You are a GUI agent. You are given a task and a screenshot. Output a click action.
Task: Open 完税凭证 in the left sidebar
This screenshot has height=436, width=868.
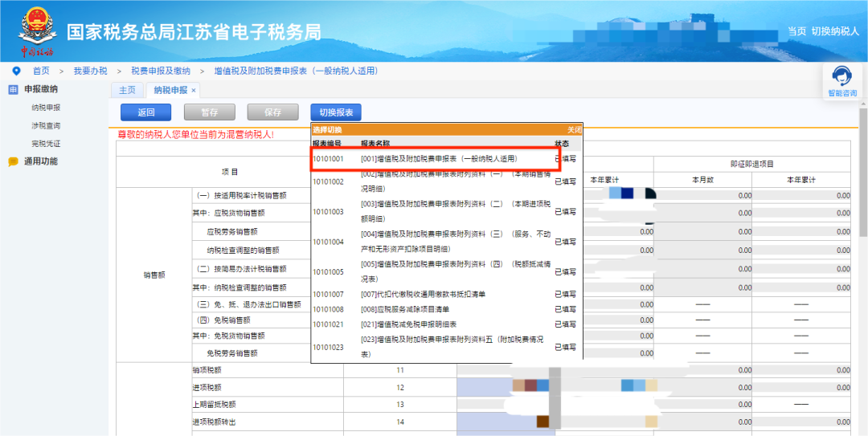[x=46, y=144]
